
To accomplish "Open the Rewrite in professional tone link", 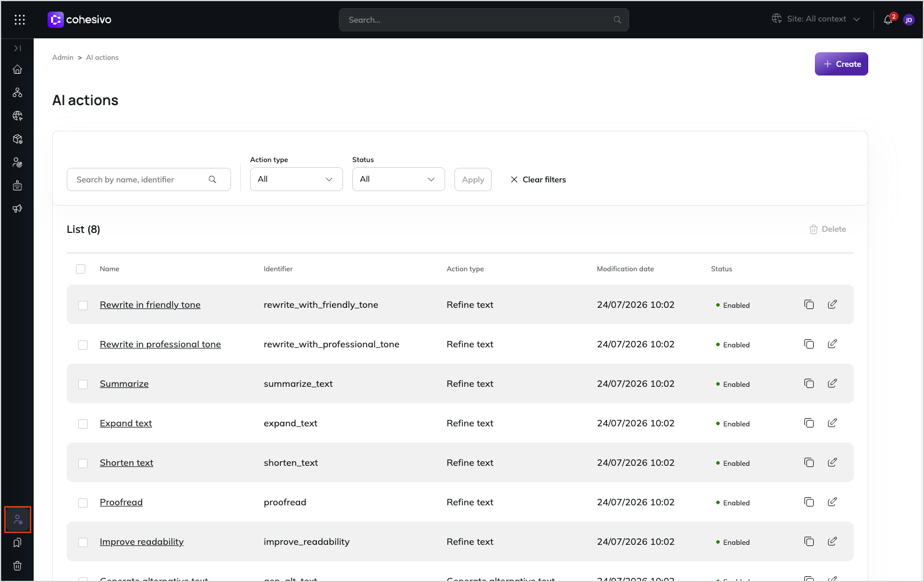I will tap(160, 344).
